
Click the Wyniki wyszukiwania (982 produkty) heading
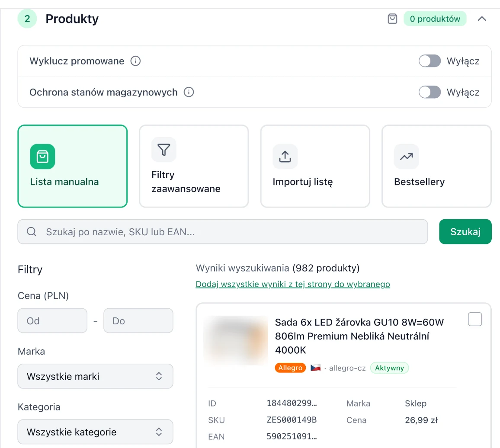tap(277, 268)
